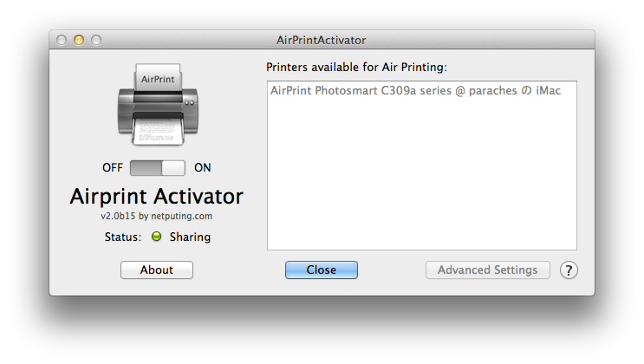Click the Status label
The image size is (644, 364).
(x=123, y=237)
